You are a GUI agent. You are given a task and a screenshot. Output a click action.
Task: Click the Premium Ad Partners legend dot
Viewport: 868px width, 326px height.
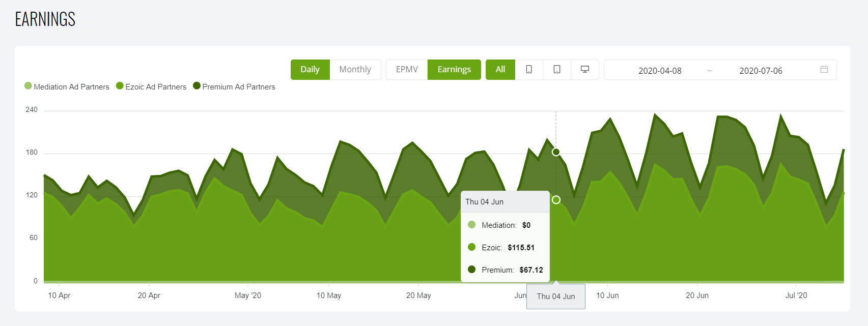tap(197, 86)
